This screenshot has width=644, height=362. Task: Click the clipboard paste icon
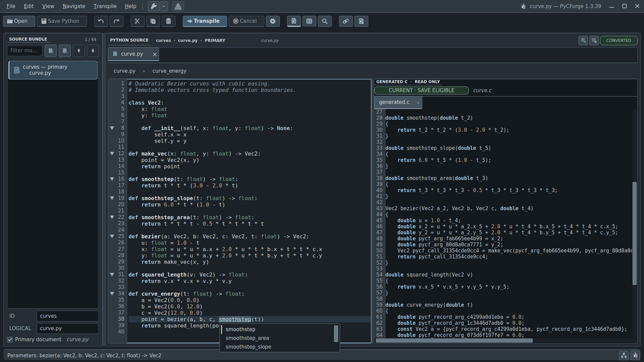168,21
